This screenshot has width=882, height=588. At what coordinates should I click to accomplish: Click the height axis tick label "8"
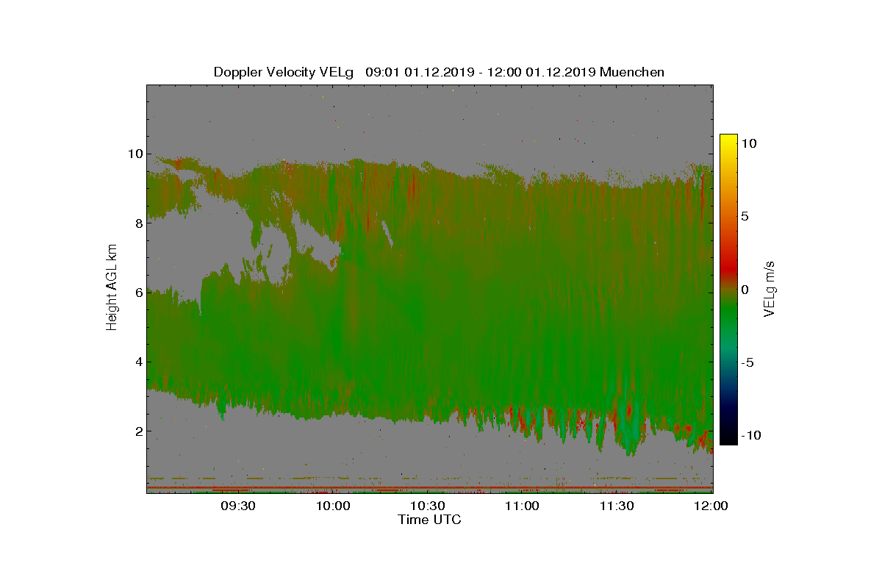pos(137,223)
